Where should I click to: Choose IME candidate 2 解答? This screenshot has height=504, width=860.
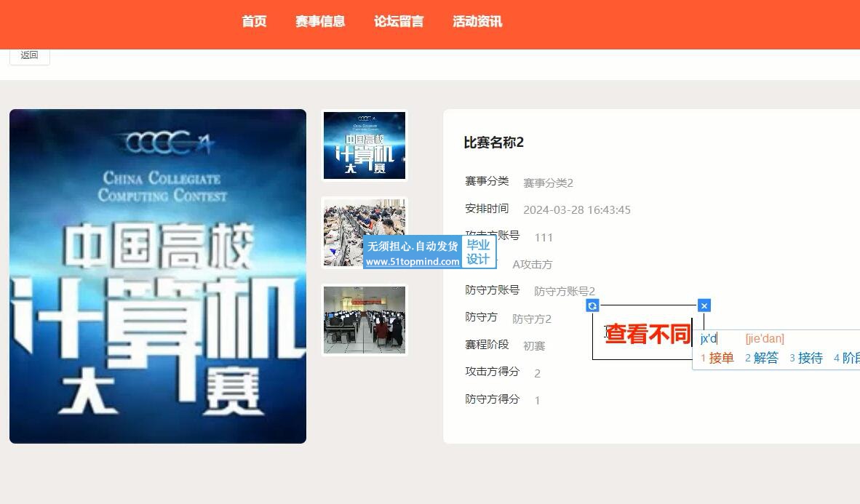[x=762, y=358]
